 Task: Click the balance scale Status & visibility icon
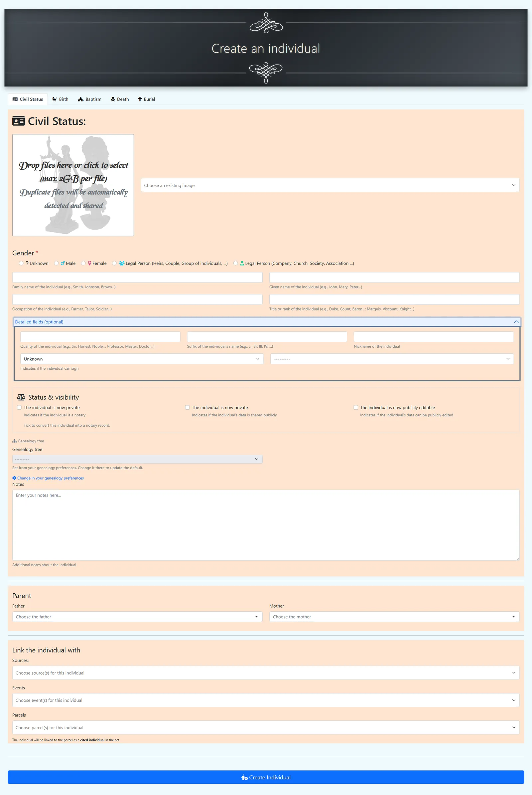[x=21, y=397]
